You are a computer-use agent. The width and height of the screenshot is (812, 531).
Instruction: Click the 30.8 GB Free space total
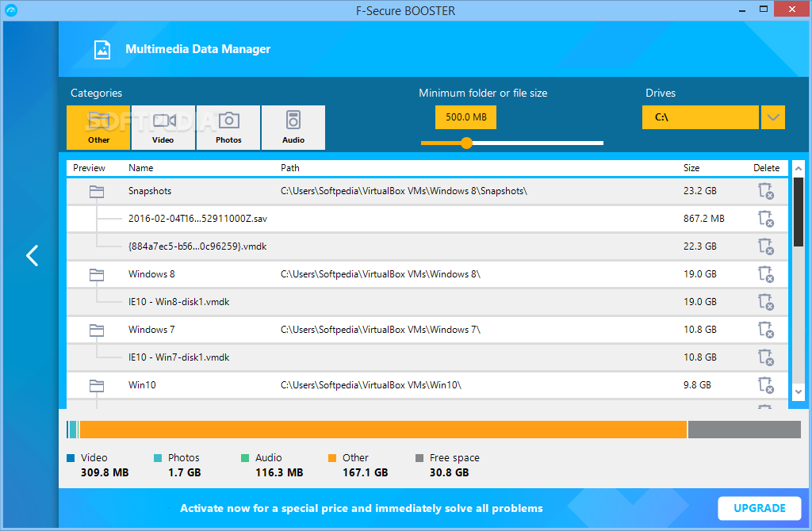449,472
